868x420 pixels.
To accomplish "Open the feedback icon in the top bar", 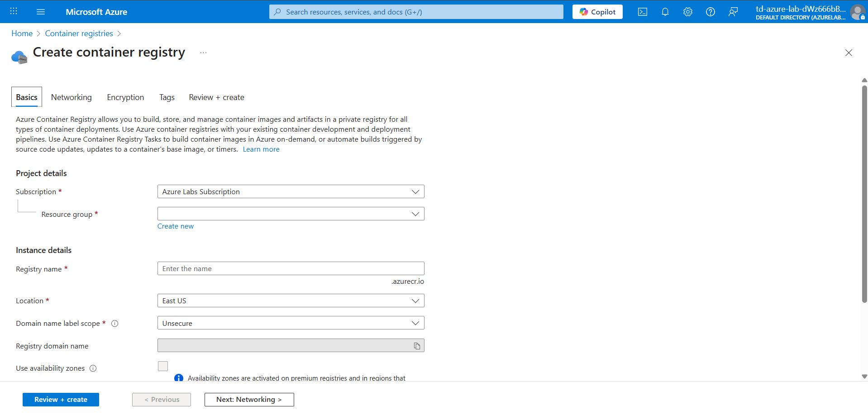I will tap(733, 12).
